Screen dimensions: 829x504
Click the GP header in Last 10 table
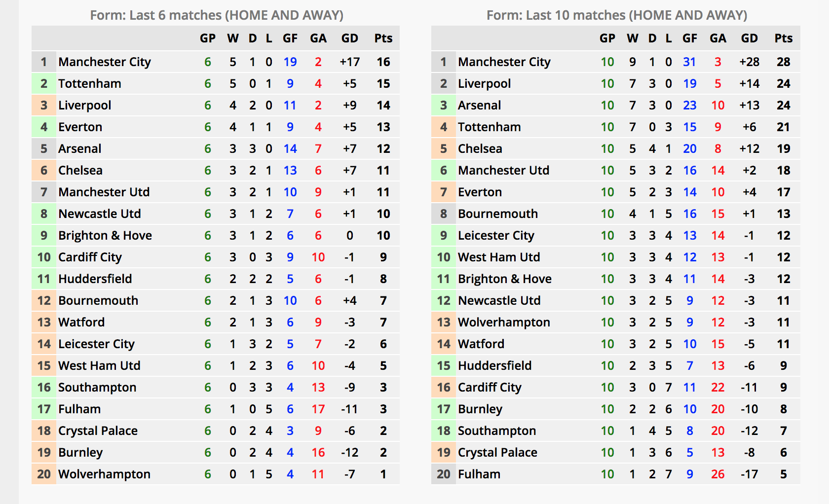[x=607, y=38]
